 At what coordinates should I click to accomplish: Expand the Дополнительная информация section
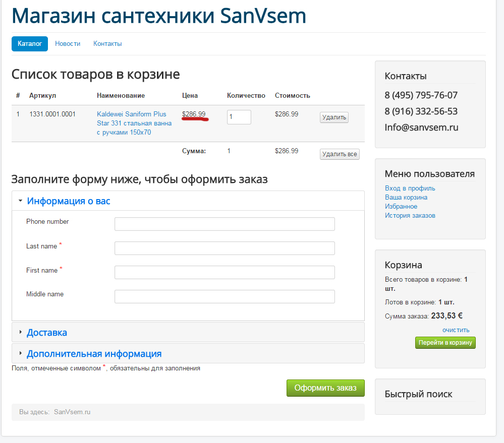tap(94, 354)
